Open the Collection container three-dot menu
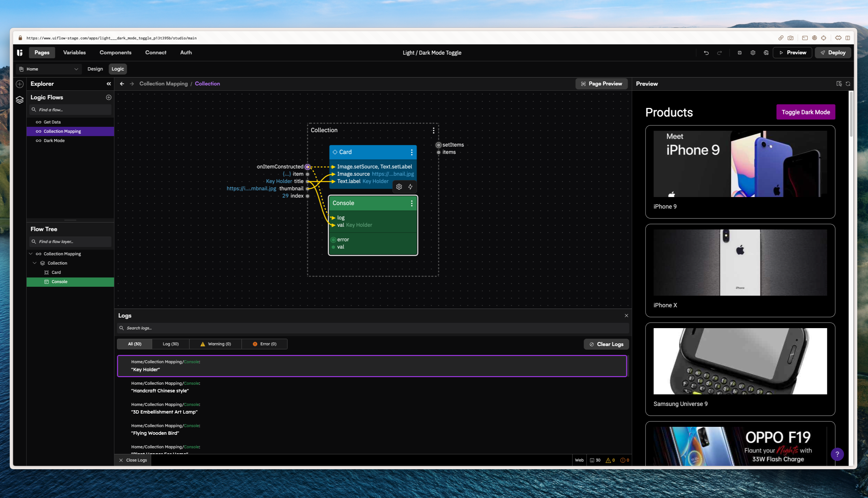Screen dimensions: 868x498 (x=433, y=130)
